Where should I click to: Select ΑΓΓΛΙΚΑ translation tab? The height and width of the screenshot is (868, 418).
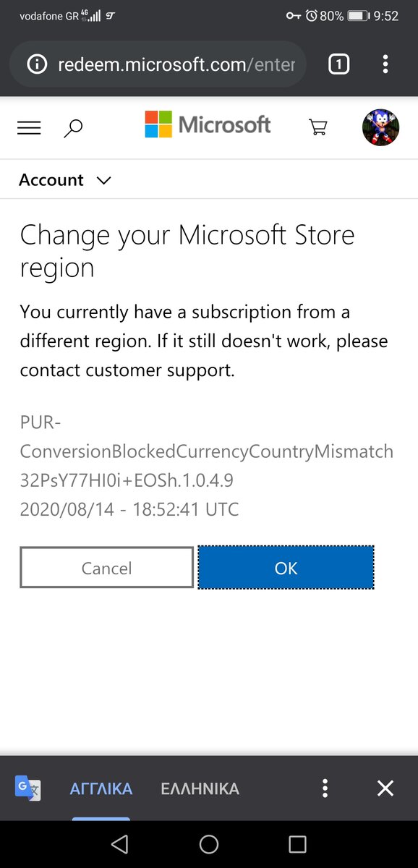pyautogui.click(x=101, y=788)
